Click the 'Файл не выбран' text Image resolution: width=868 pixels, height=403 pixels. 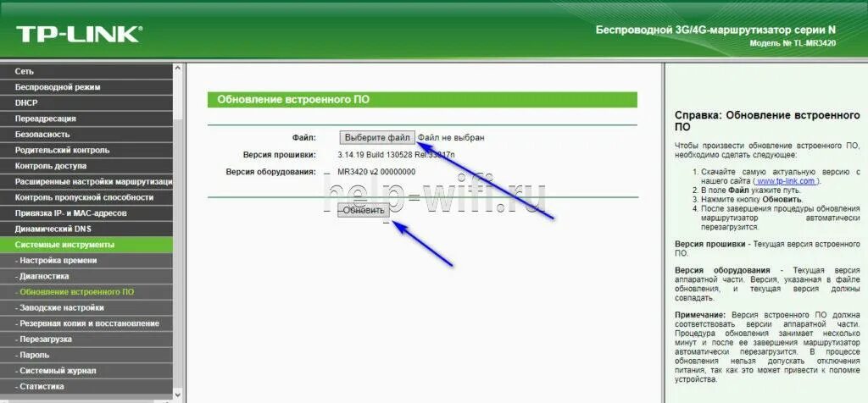coord(451,138)
